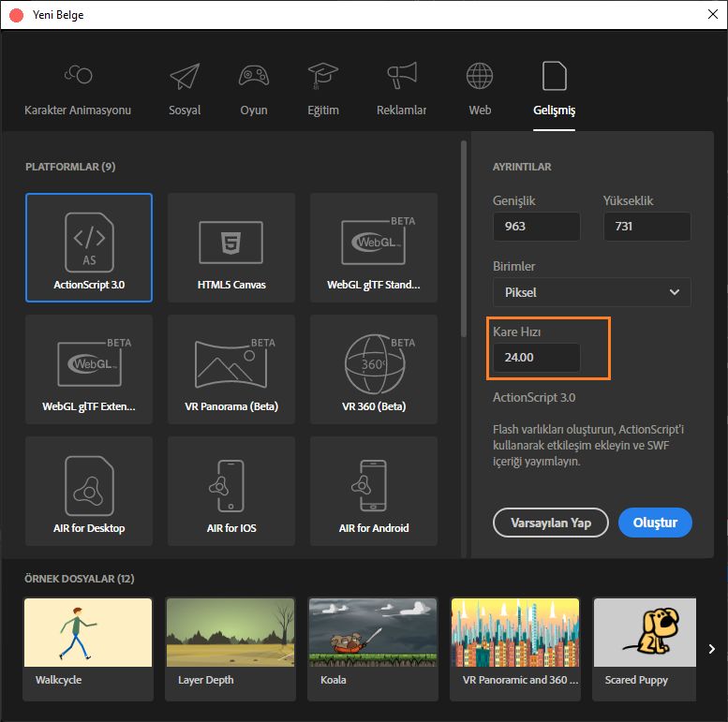This screenshot has height=722, width=728.
Task: Close the Yeni Belge dialog
Action: [x=713, y=14]
